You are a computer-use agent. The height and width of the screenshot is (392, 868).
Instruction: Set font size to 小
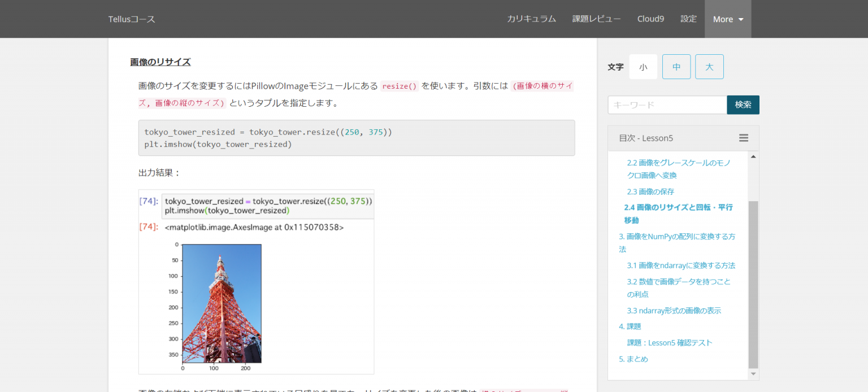[x=643, y=67]
